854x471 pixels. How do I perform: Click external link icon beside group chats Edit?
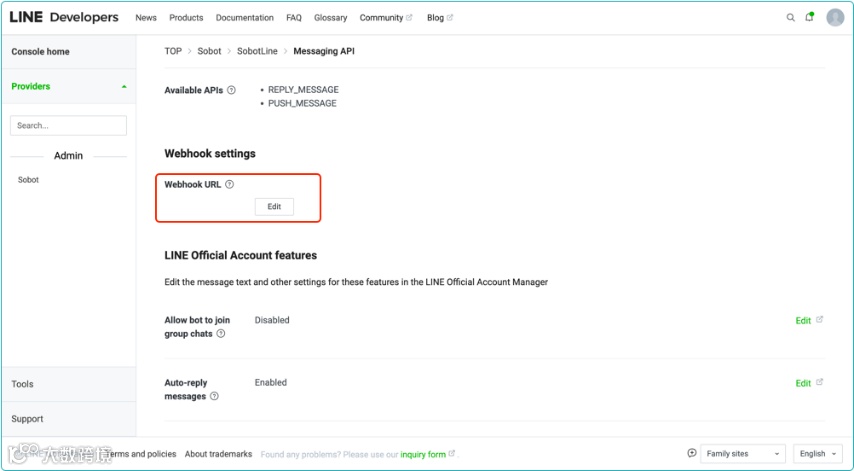coord(820,320)
